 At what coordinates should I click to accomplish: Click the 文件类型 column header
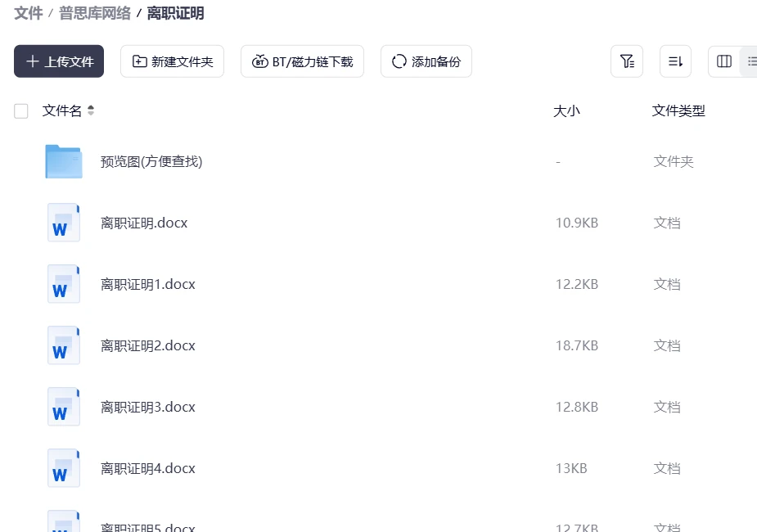678,111
